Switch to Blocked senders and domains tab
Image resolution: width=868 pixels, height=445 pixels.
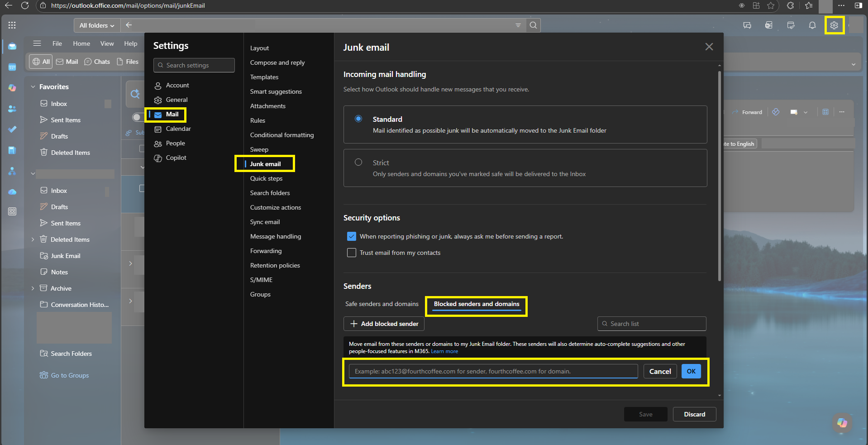tap(477, 304)
